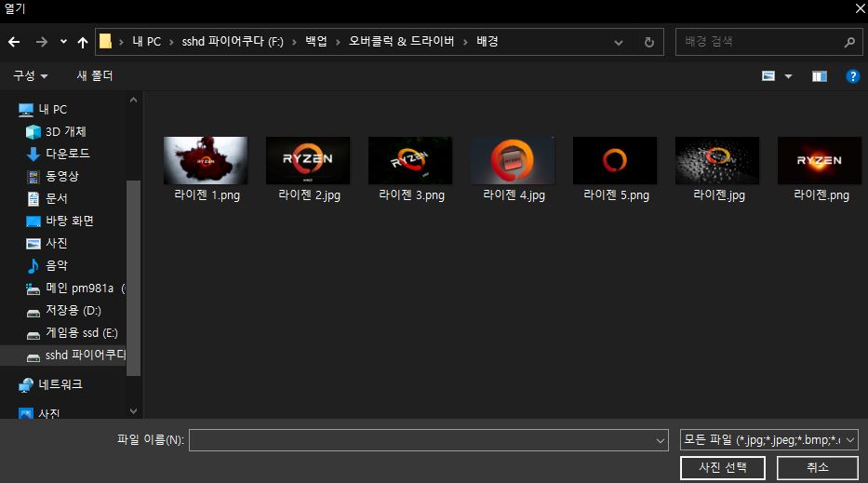Select 배경 breadcrumb segment
This screenshot has width=868, height=483.
coord(487,42)
